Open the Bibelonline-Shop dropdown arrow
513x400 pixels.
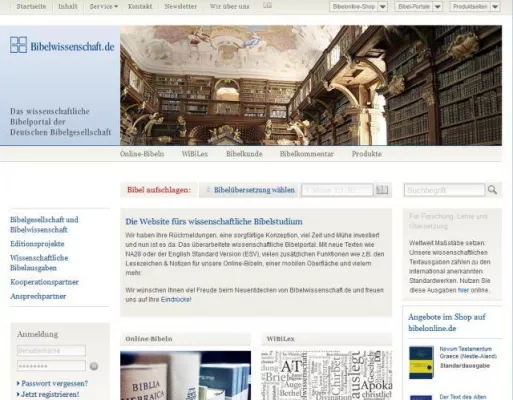click(383, 6)
